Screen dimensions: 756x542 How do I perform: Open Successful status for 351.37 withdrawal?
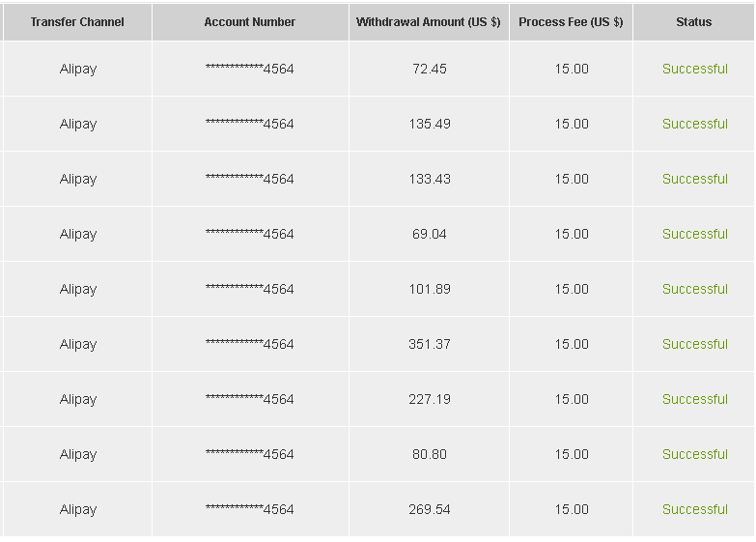click(x=695, y=344)
